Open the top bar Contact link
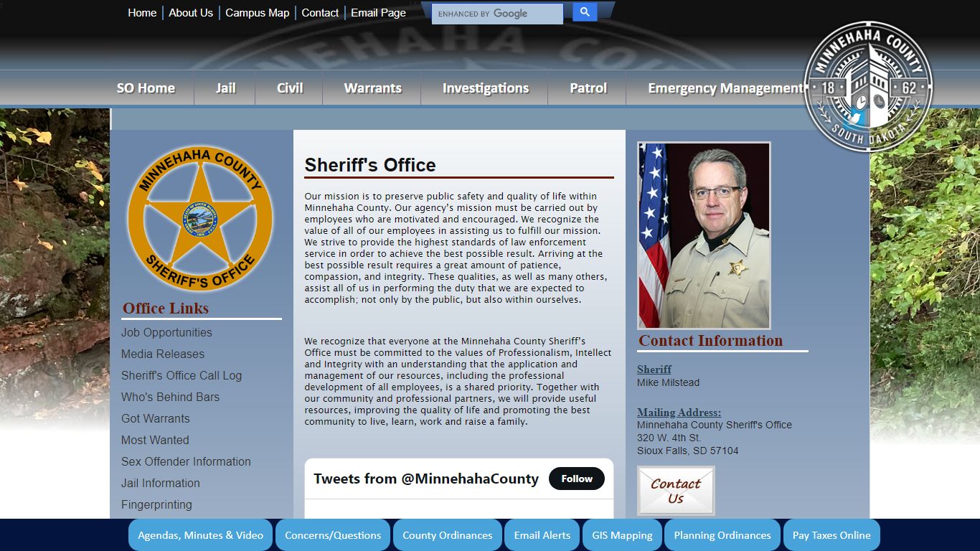Screen dimensions: 980x551 pyautogui.click(x=320, y=13)
